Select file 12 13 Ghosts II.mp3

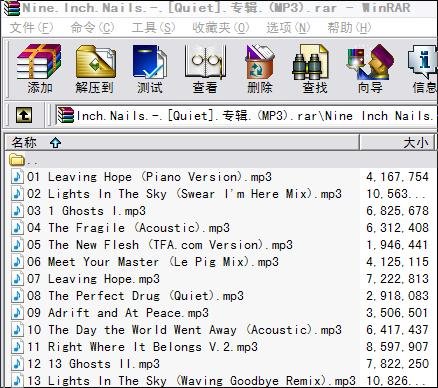click(x=93, y=364)
